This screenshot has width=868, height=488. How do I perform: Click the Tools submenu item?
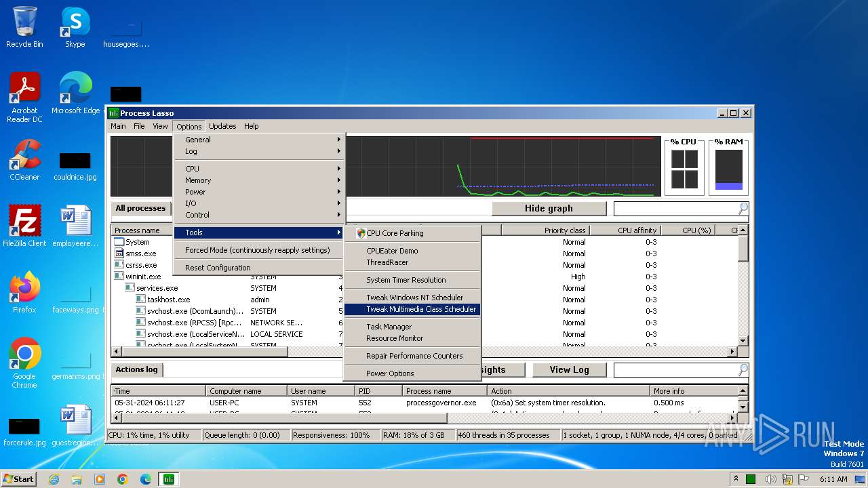(259, 232)
